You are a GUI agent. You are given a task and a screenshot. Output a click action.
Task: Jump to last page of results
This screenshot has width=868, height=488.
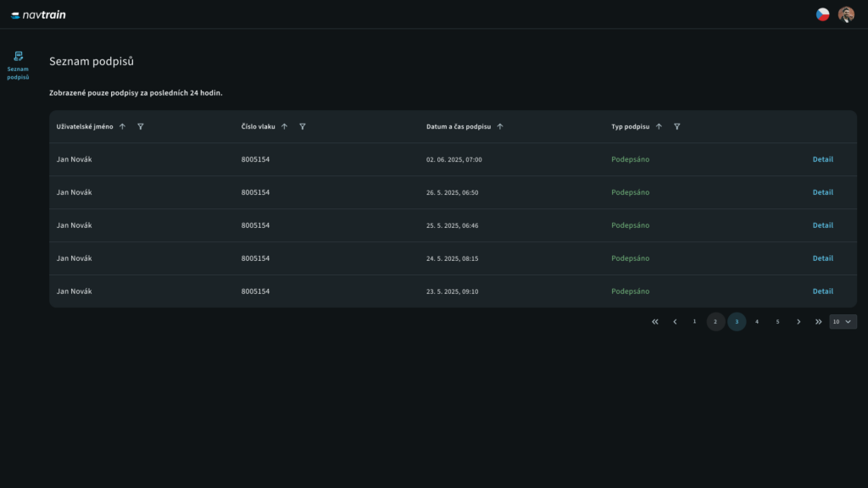click(818, 322)
